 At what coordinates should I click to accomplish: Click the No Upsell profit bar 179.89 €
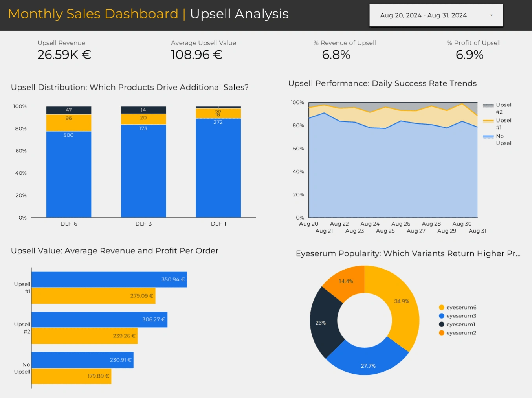pos(72,376)
